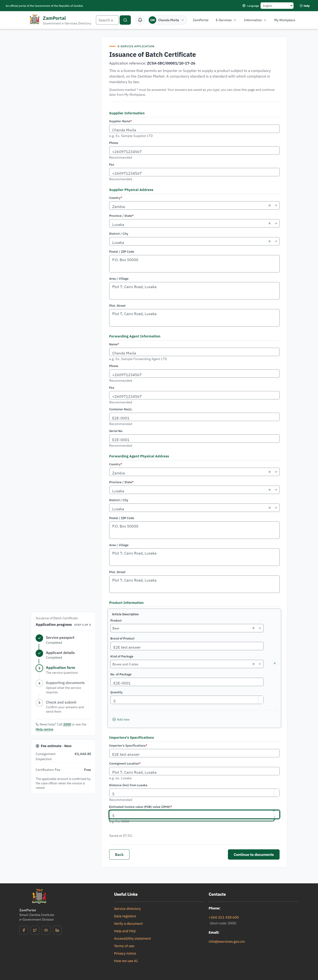Open the YouTube footer icon

46,930
